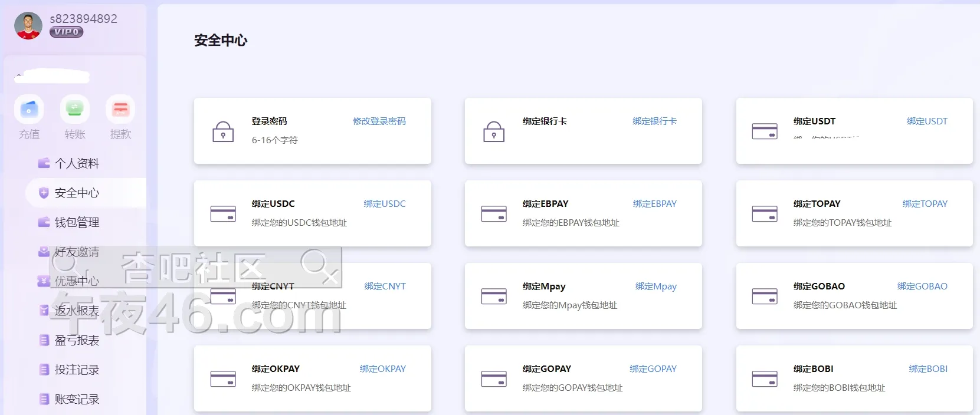Click the blue 绑定Mpay link

(x=655, y=286)
